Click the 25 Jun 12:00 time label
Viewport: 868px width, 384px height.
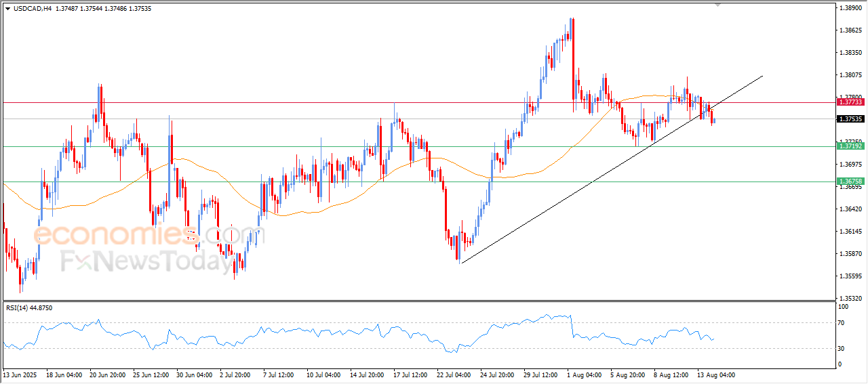coord(151,375)
